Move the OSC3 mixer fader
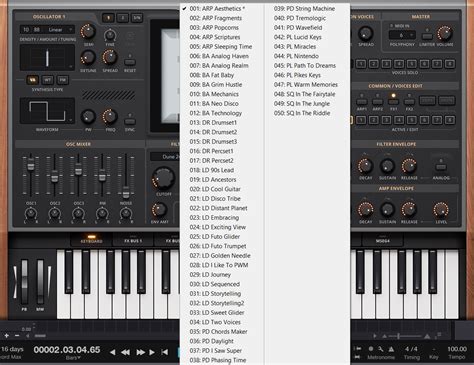Viewport: 474px width, 365px height. coord(78,169)
